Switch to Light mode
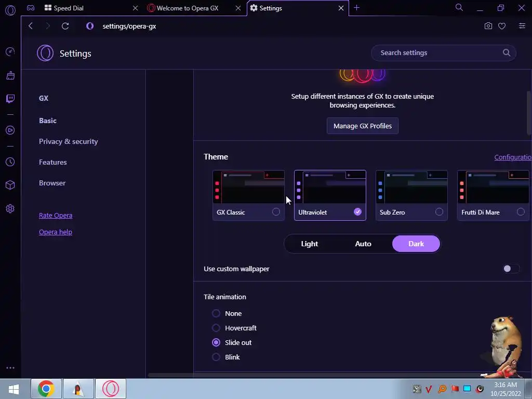 (x=309, y=244)
